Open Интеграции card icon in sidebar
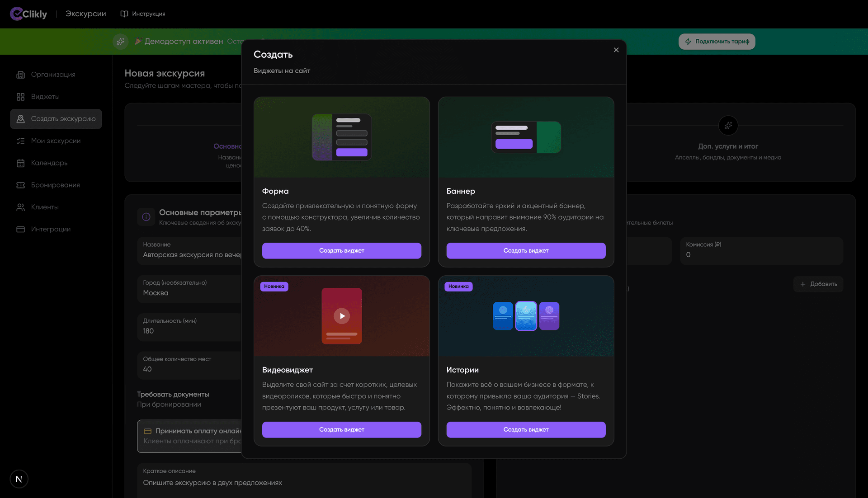 point(20,230)
